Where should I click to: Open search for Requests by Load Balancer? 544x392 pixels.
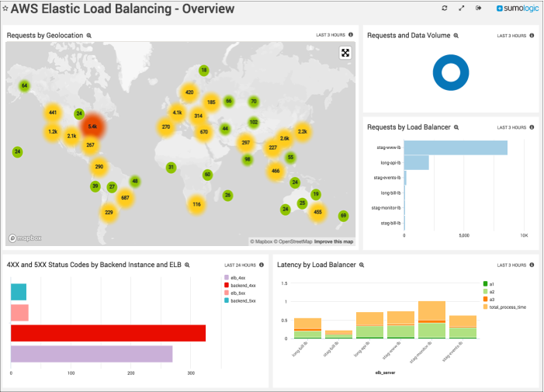point(457,127)
